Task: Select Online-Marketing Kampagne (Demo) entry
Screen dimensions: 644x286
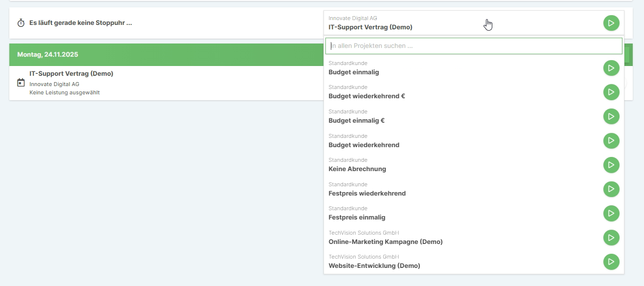Action: click(x=385, y=242)
